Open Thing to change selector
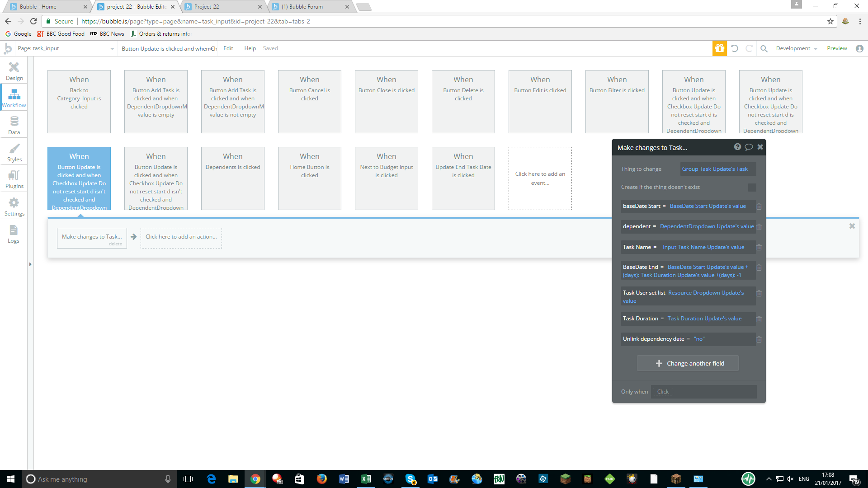Image resolution: width=868 pixels, height=488 pixels. [x=717, y=169]
